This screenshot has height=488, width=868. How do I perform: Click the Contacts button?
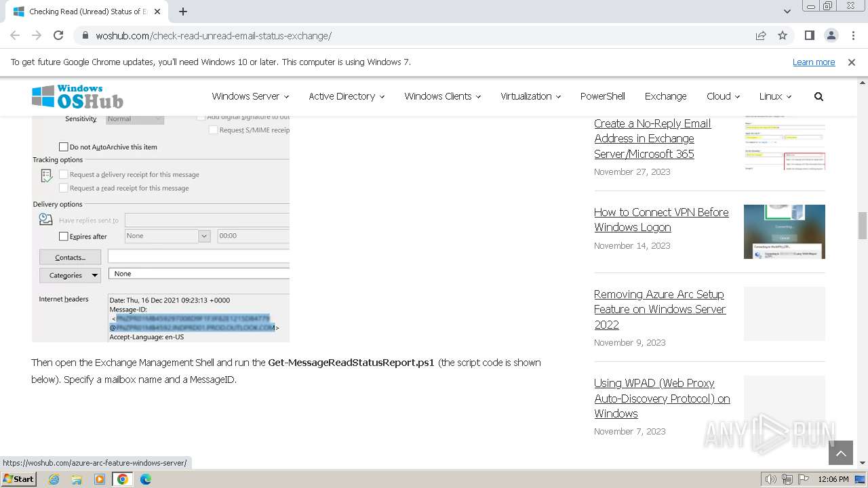70,258
